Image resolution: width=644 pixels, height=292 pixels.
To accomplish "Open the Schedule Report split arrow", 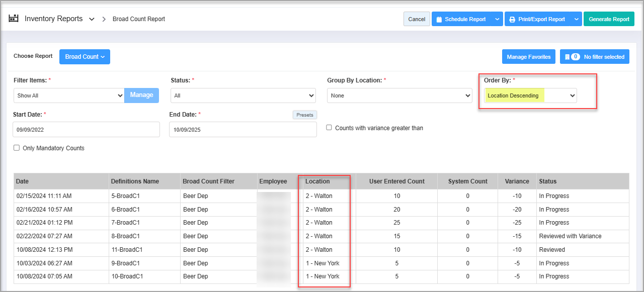I will (x=497, y=20).
